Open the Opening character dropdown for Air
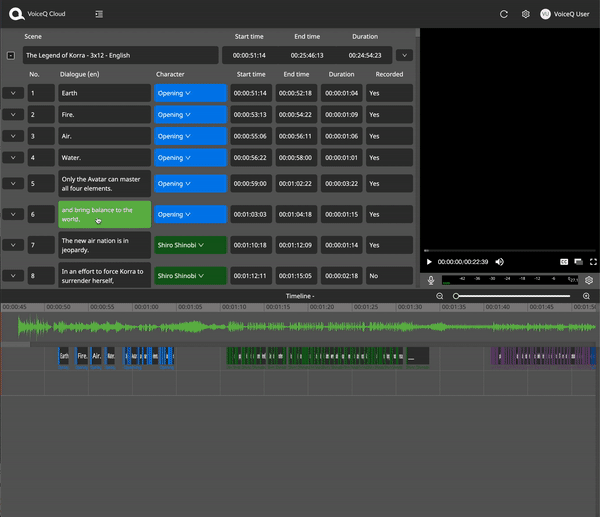Screen dimensions: 600x517 (190, 136)
